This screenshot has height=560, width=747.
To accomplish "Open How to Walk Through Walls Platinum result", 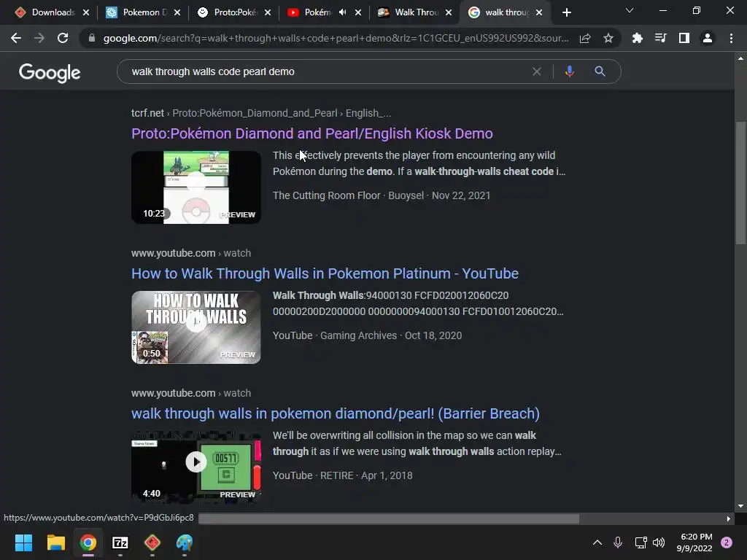I will (325, 273).
